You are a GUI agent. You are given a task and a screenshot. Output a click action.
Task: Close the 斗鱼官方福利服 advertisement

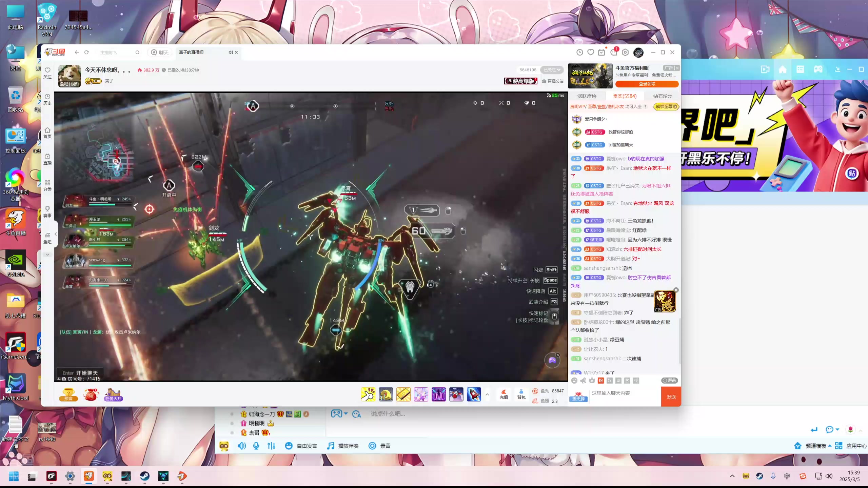pos(677,68)
